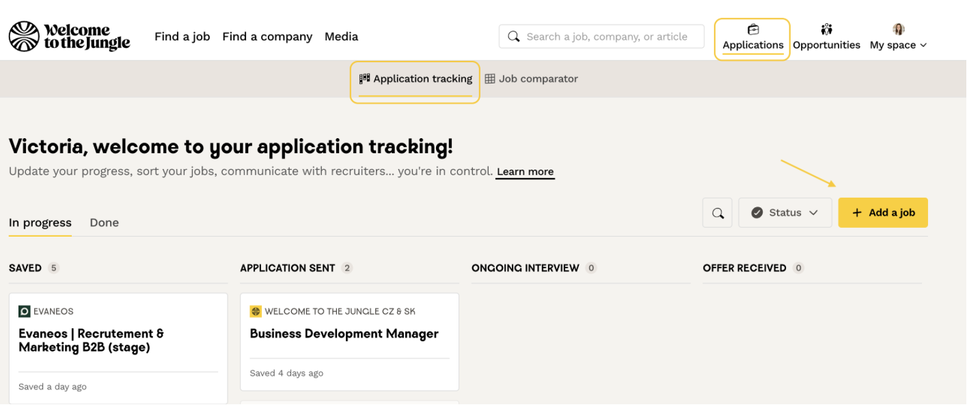The height and width of the screenshot is (420, 980).
Task: Open the Application tracking tab
Action: pyautogui.click(x=416, y=79)
